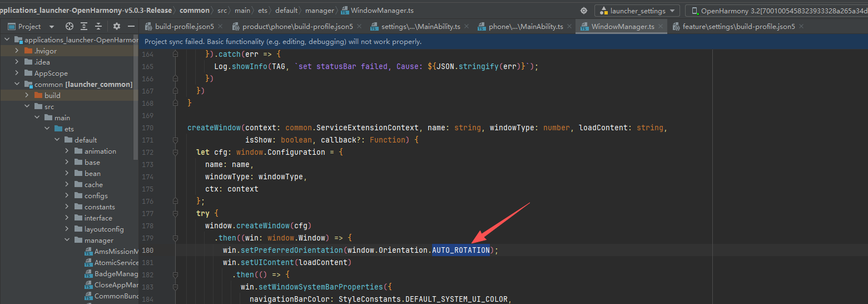This screenshot has width=868, height=304.
Task: Select the configs folder in tree
Action: point(96,195)
